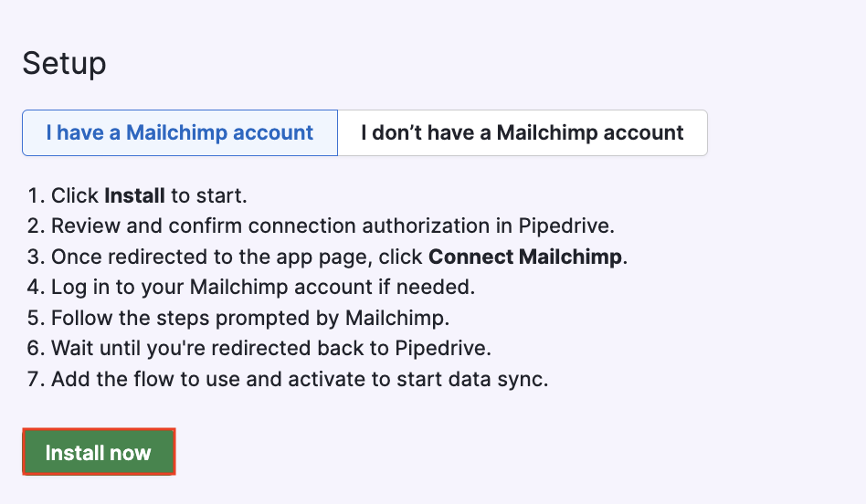
Task: Click "Log in" at start of step four
Action: 79,288
